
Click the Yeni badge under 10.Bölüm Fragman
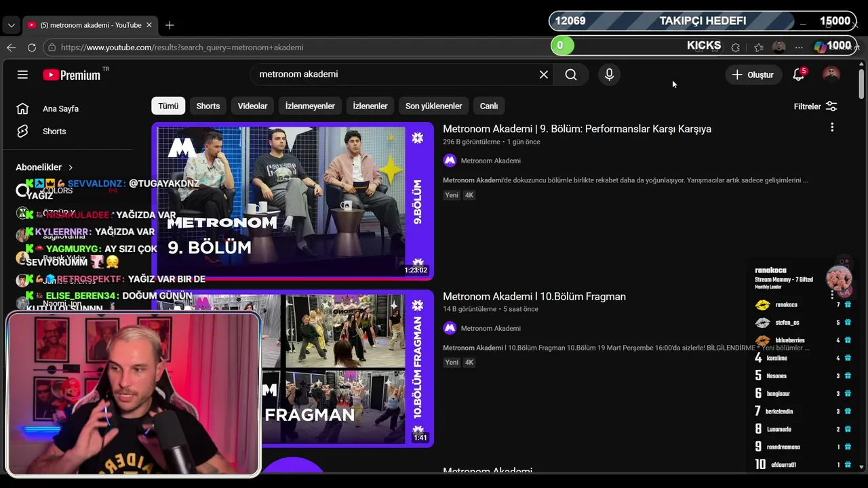452,363
